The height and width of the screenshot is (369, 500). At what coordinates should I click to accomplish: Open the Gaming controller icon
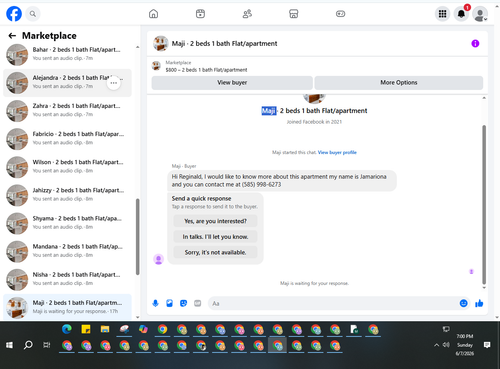pyautogui.click(x=340, y=14)
